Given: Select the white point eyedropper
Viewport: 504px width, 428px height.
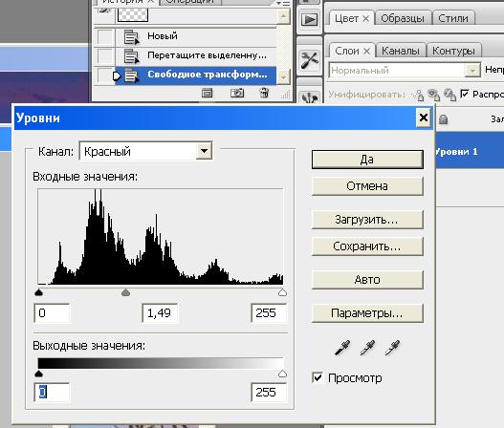Looking at the screenshot, I should [x=392, y=348].
